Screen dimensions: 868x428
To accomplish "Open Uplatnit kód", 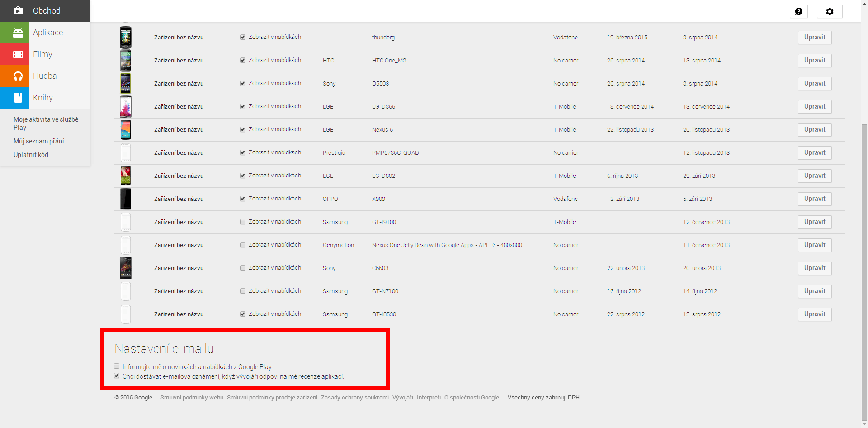I will point(31,155).
